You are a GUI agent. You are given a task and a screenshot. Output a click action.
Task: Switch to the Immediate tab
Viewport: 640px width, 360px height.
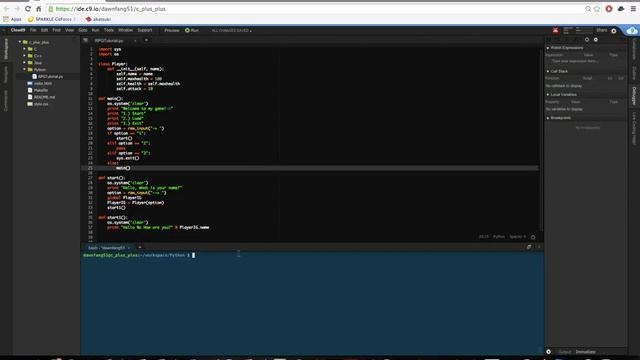[x=585, y=352]
